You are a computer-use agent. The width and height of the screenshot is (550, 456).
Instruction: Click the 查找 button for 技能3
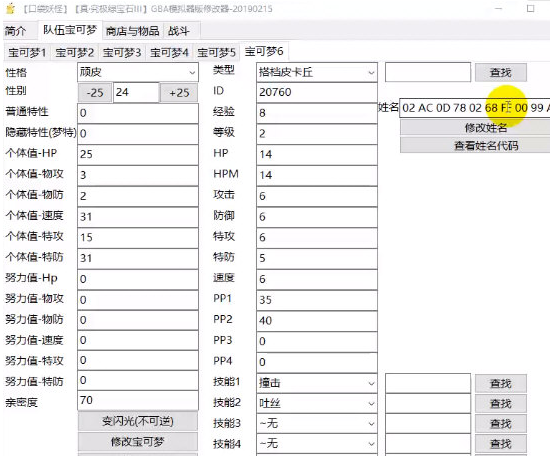[501, 424]
